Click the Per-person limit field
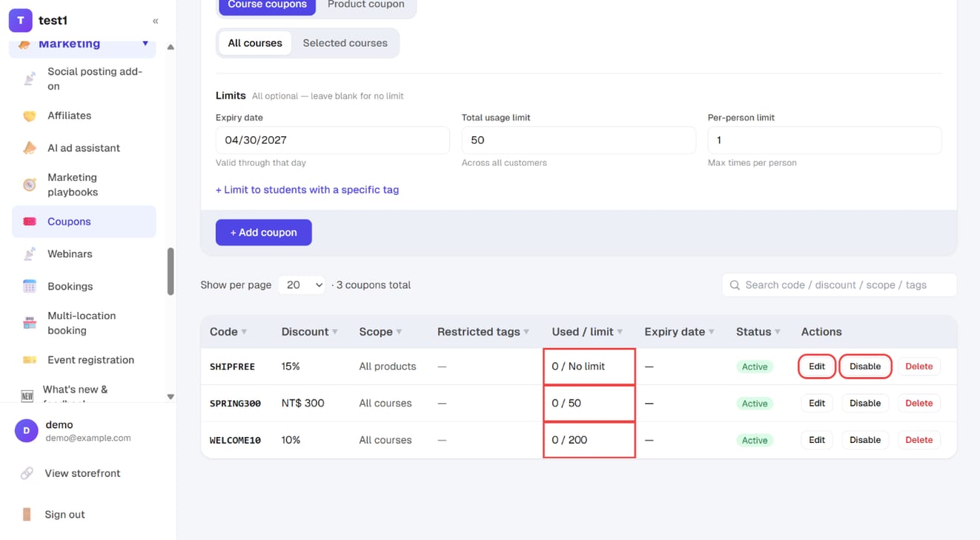The width and height of the screenshot is (980, 540). coord(825,140)
